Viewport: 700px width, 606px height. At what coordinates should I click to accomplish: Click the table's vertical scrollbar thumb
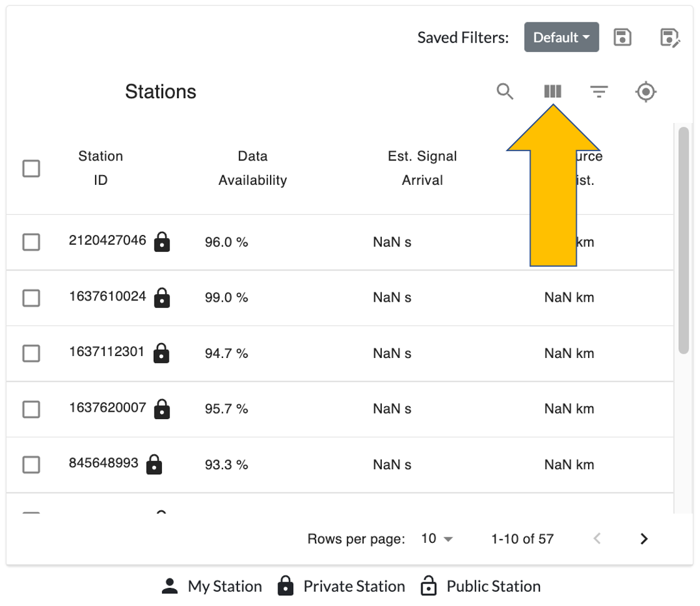tap(684, 241)
